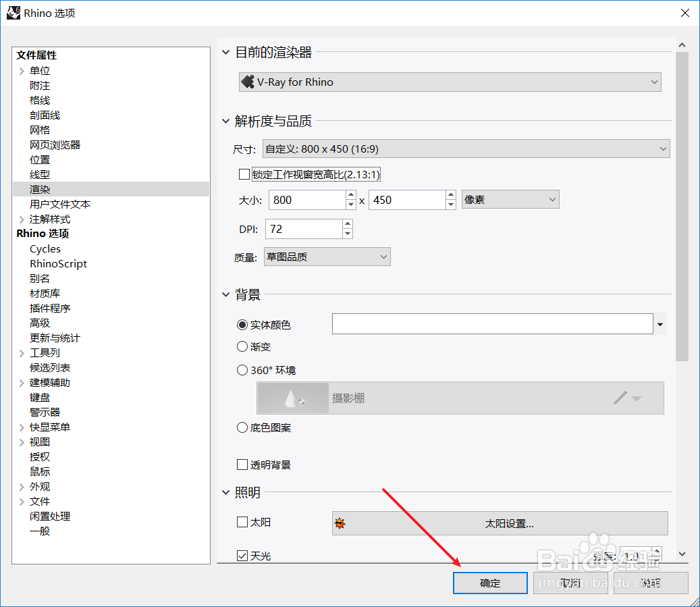The height and width of the screenshot is (607, 700).
Task: Select 网页浏览器 in the options tree
Action: (x=55, y=144)
